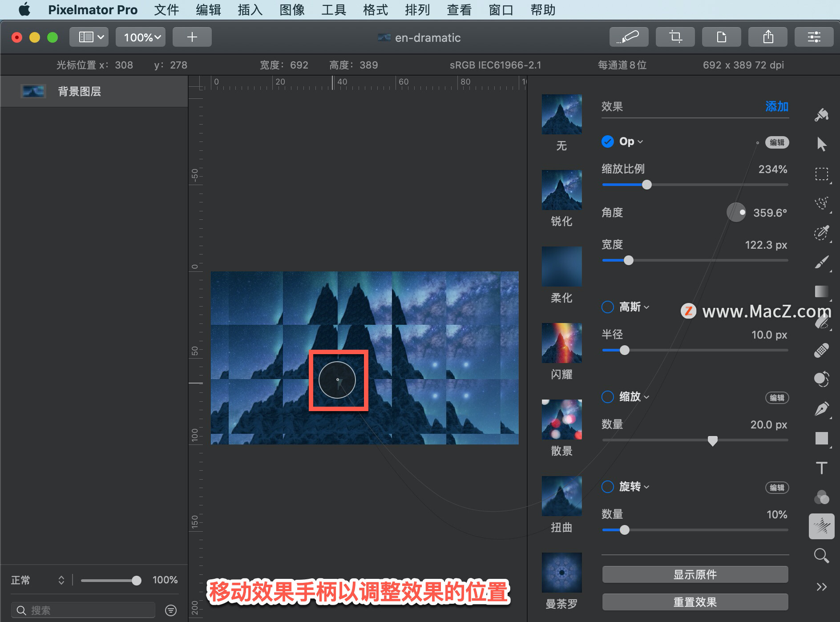Open the 格式 menu
This screenshot has width=840, height=622.
(x=376, y=10)
